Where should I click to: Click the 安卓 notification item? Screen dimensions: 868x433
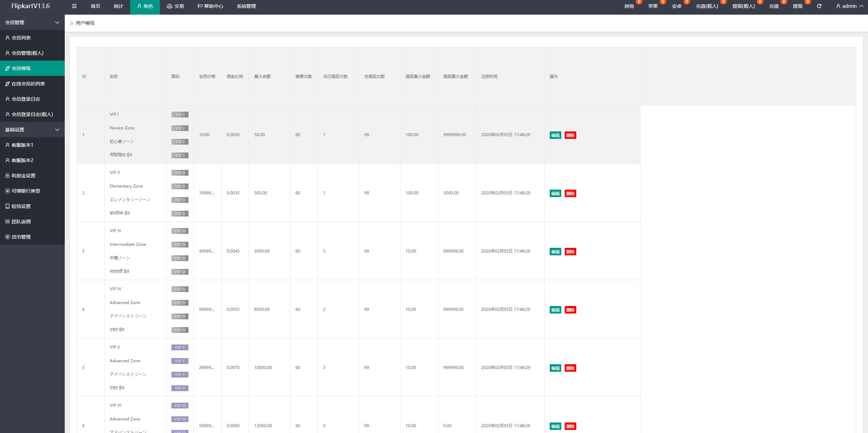pyautogui.click(x=677, y=6)
